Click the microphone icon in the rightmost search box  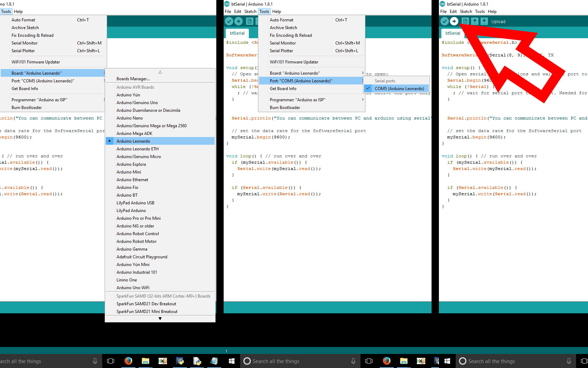tap(569, 361)
